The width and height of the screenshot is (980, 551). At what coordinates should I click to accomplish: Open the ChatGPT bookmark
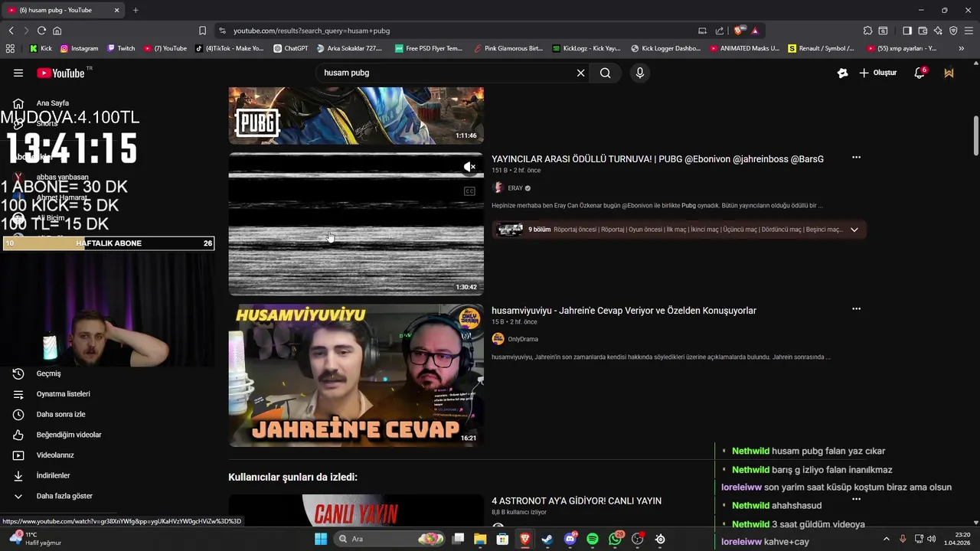pos(290,48)
